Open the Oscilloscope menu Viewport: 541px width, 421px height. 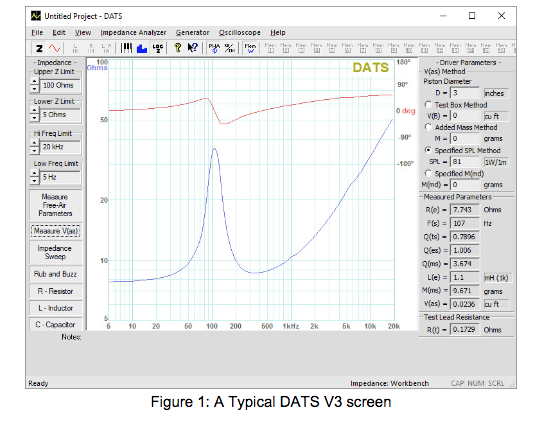click(239, 32)
